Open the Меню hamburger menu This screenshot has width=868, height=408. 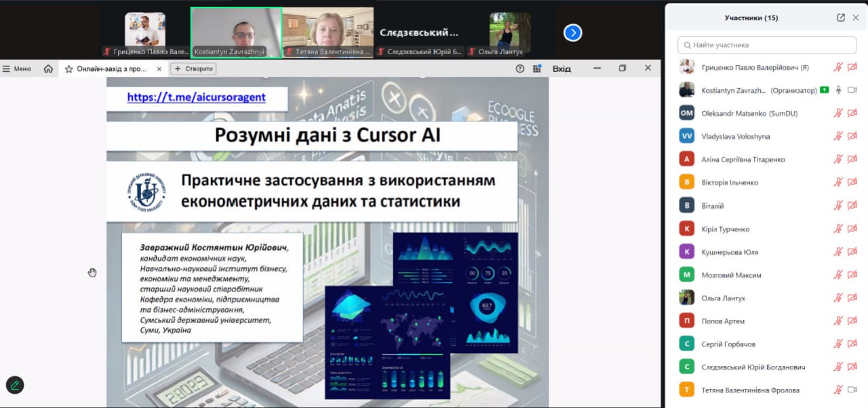17,68
